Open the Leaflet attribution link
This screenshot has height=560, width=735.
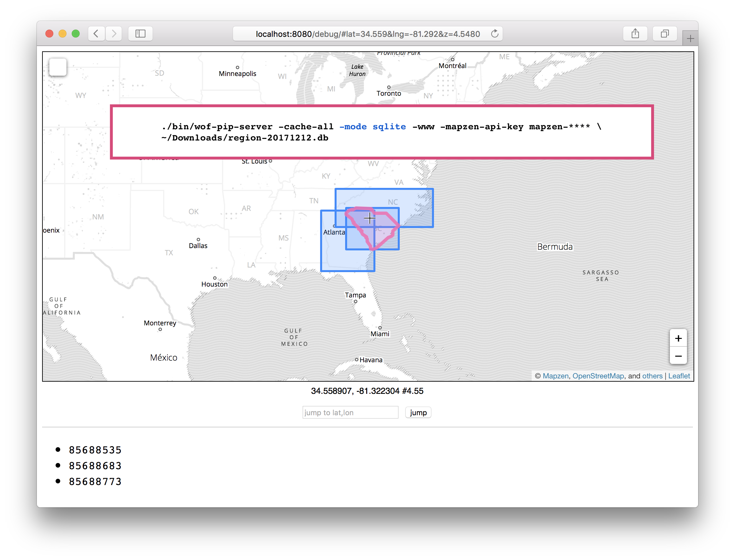679,376
